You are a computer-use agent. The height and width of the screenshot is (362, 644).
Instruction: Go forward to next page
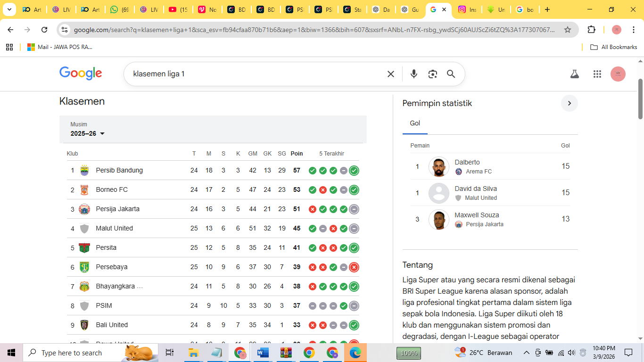27,30
